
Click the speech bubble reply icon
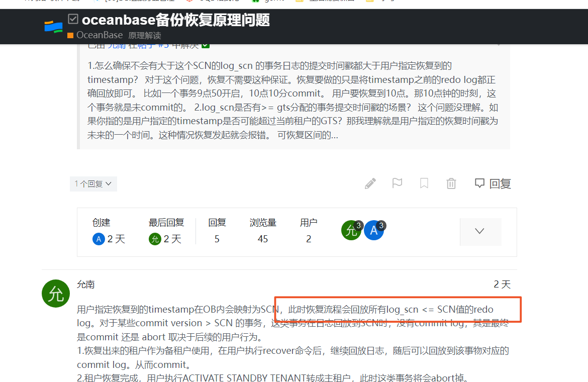pyautogui.click(x=479, y=183)
